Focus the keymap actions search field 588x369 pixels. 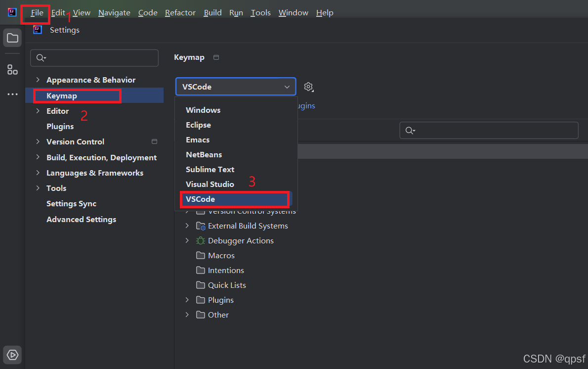coord(489,131)
